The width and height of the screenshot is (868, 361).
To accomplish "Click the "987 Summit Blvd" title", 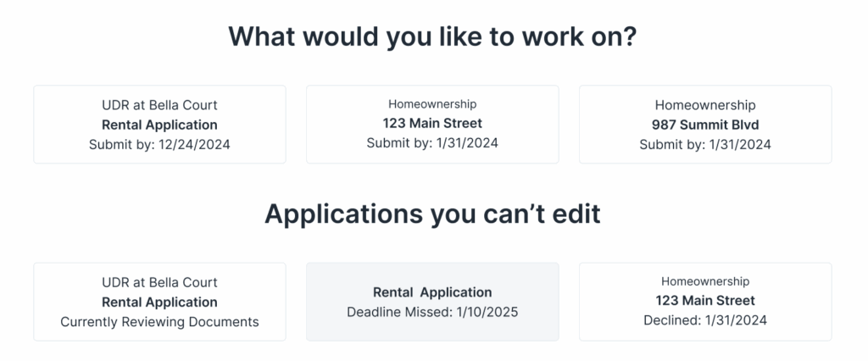I will [705, 125].
